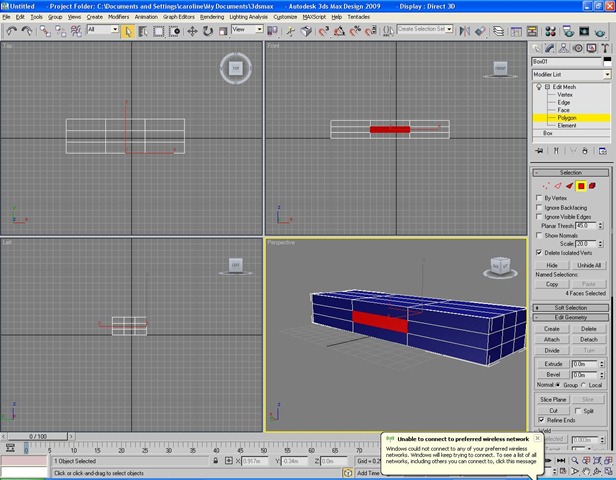Screen dimensions: 616x480
Task: Enable the Ignore Backfacing checkbox
Action: point(539,207)
